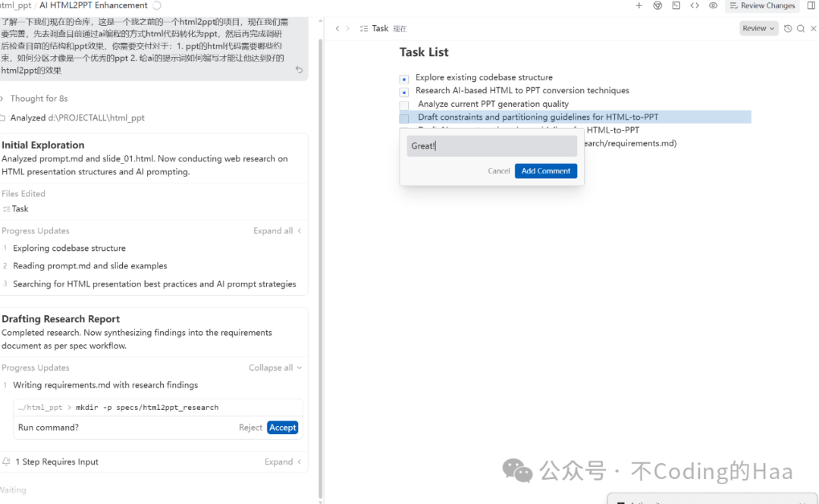The image size is (819, 504).
Task: Click the Analyzed d:\PROJECTALL\html_ppt text
Action: tap(77, 118)
